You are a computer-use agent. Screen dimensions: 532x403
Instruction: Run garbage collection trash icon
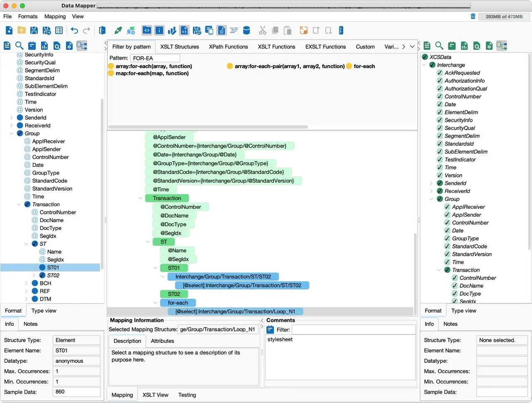click(473, 16)
